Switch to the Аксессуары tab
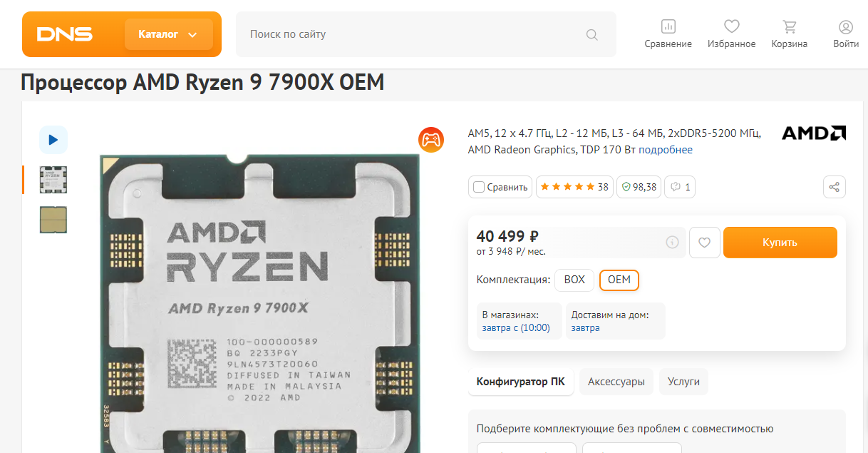 point(616,382)
